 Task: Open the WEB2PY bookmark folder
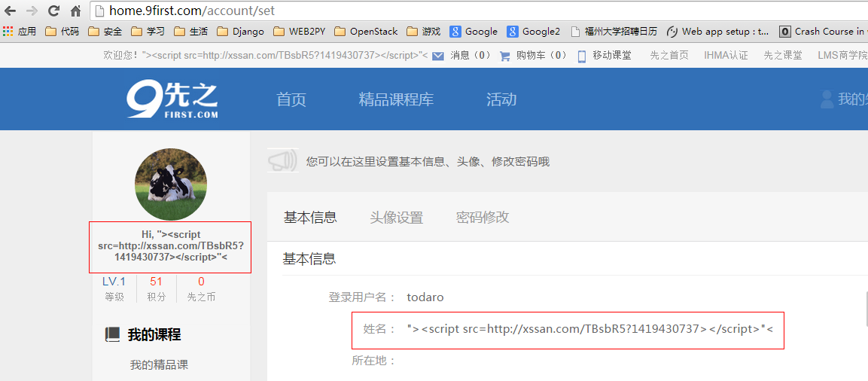coord(300,32)
